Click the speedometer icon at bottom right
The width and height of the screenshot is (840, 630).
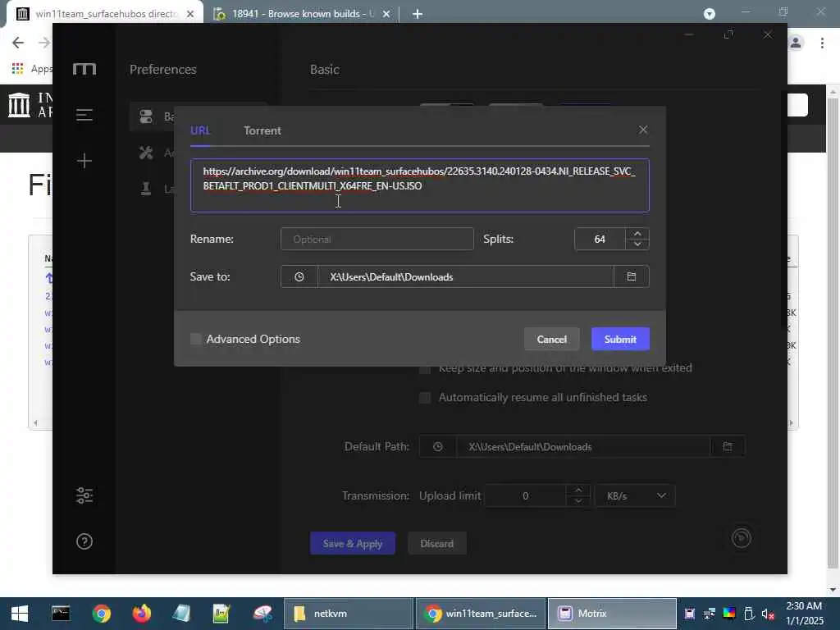(x=742, y=538)
